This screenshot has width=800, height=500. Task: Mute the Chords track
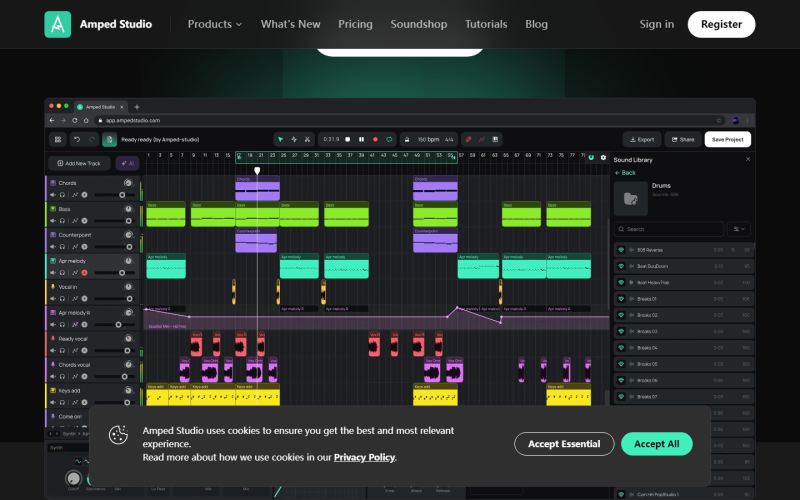(x=53, y=194)
